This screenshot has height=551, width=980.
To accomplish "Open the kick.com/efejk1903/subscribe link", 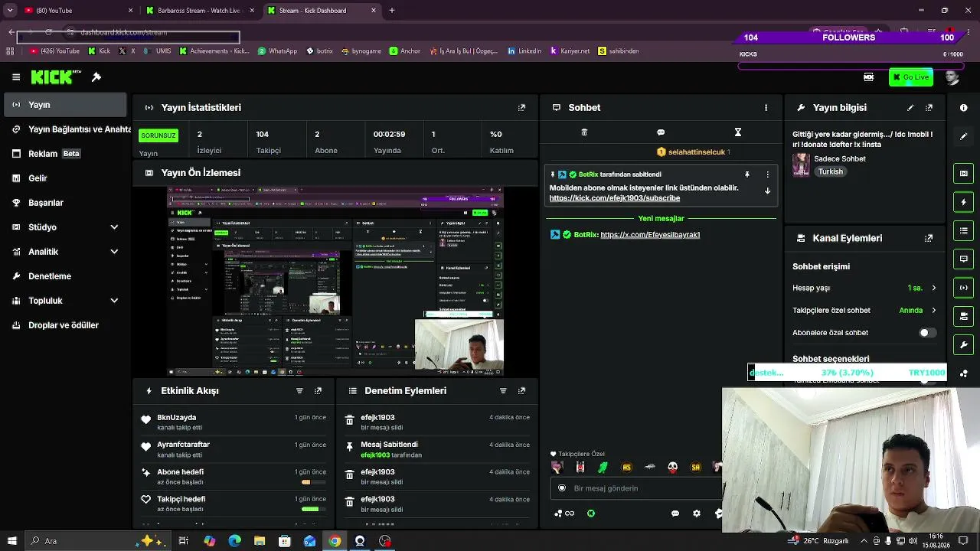I will coord(615,198).
